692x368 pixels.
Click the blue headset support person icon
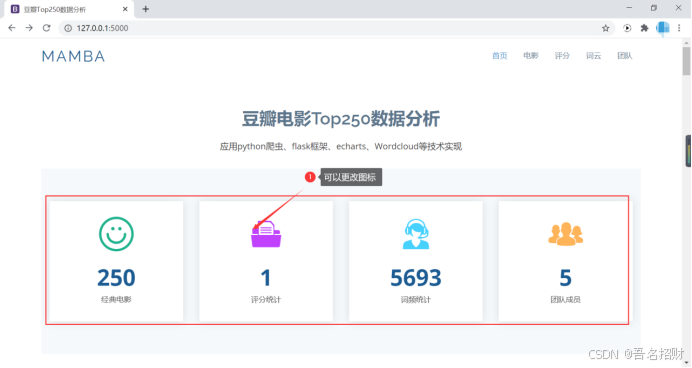coord(416,234)
